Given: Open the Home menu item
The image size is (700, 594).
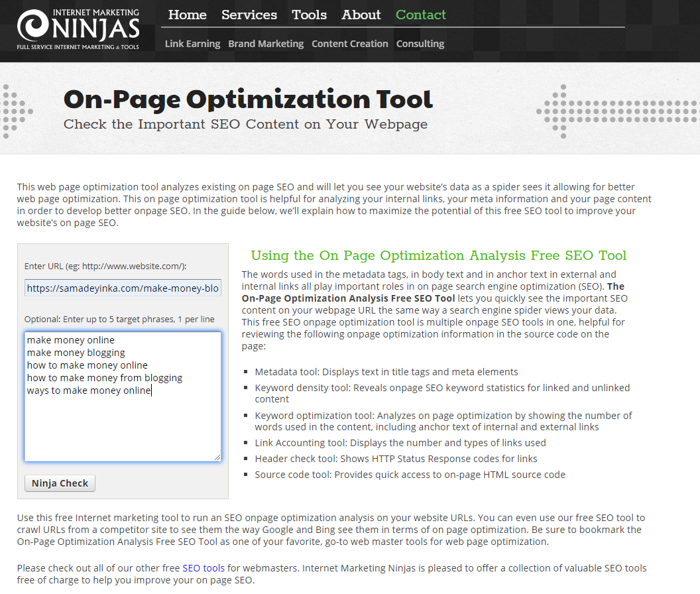Looking at the screenshot, I should click(x=187, y=15).
